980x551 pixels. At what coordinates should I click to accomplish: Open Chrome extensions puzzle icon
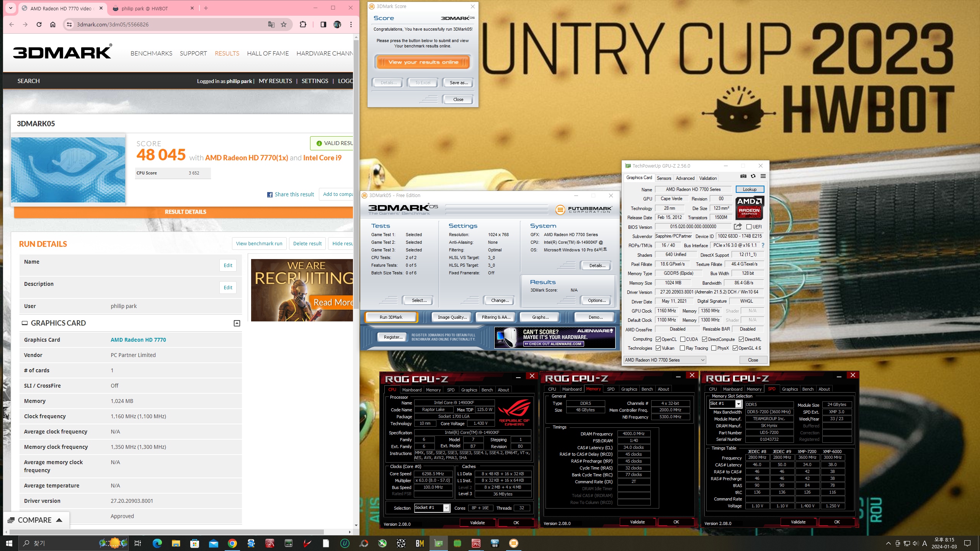(303, 24)
